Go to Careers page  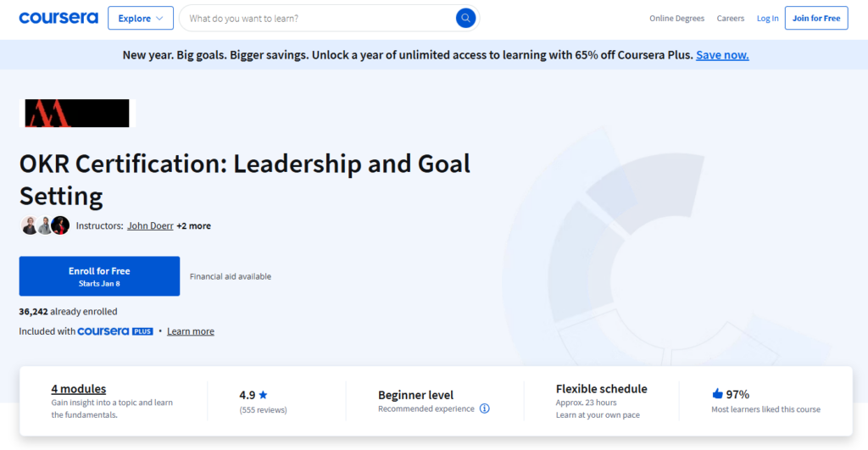click(730, 19)
